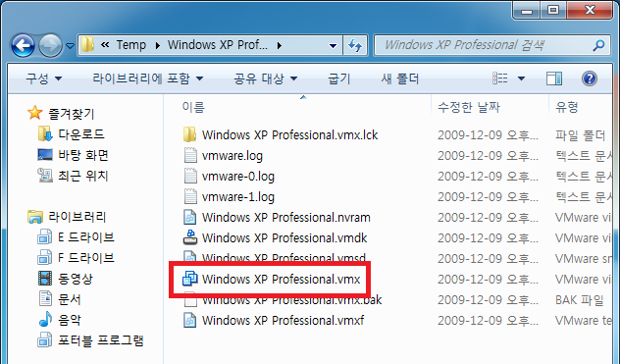Open the address bar history dropdown
This screenshot has height=364, width=620.
click(333, 46)
